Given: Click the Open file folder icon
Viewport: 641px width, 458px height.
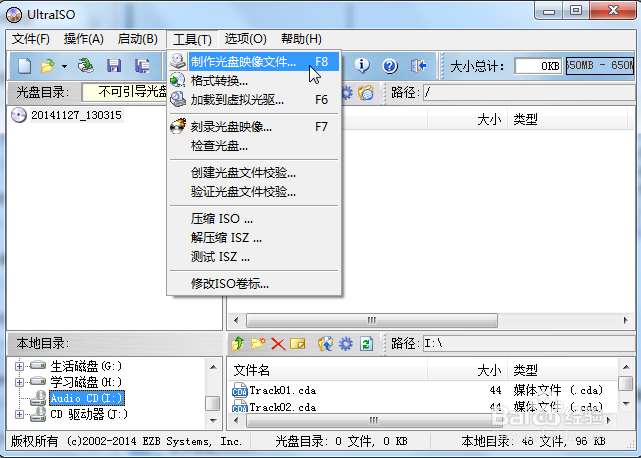Looking at the screenshot, I should tap(47, 65).
